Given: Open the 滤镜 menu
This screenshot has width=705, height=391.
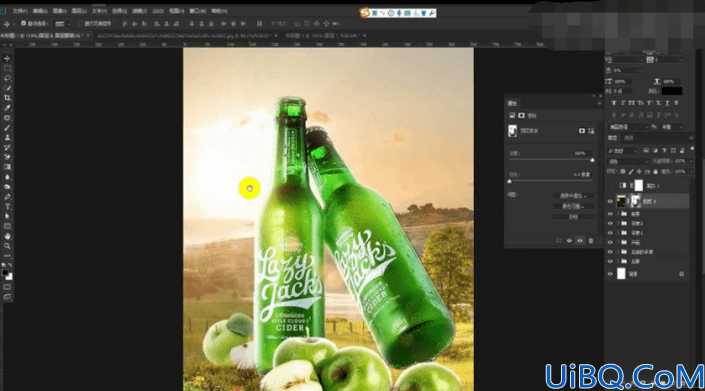Looking at the screenshot, I should point(139,11).
